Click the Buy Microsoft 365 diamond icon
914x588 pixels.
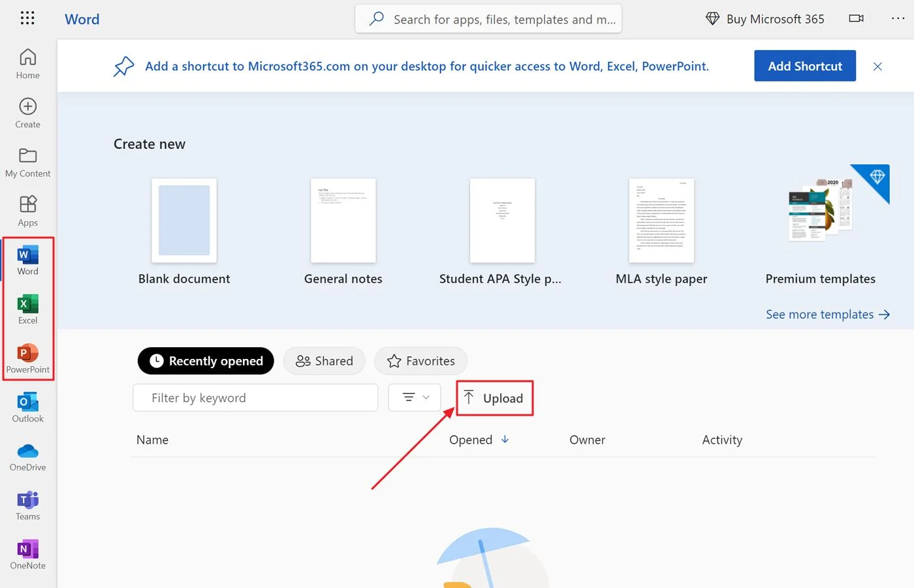[x=712, y=19]
